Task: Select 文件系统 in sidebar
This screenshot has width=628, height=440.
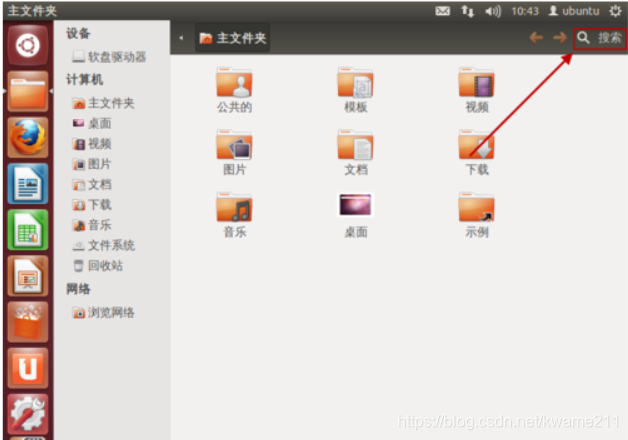Action: pos(103,245)
